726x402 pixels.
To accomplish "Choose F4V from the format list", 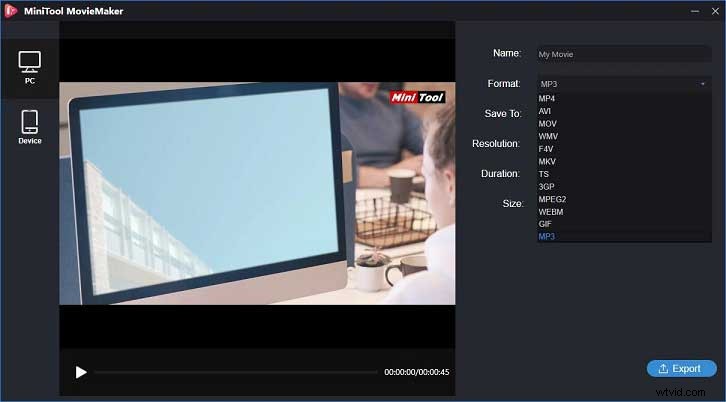I will (624, 149).
